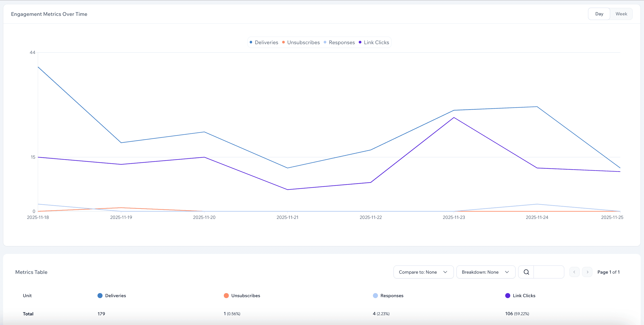Click the Responses color dot in metrics table
The width and height of the screenshot is (644, 325).
375,295
